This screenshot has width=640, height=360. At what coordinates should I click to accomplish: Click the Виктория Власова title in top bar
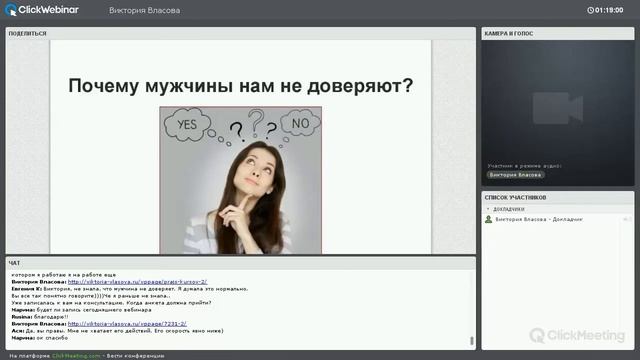point(144,11)
